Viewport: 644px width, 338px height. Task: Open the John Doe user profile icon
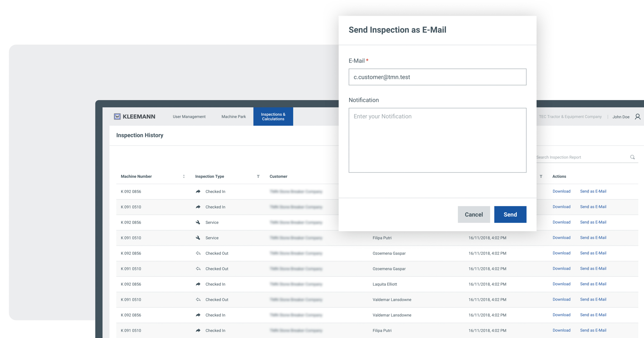[x=637, y=117]
